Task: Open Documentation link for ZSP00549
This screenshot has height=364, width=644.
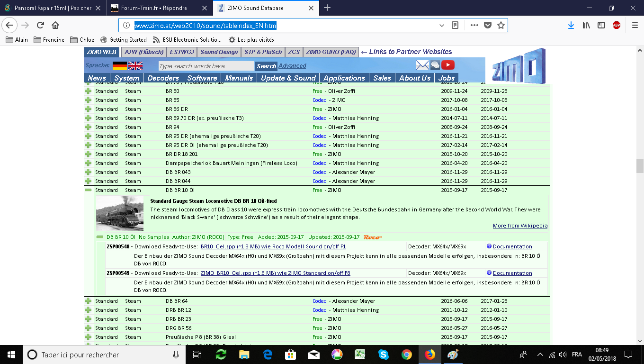Action: pos(512,273)
